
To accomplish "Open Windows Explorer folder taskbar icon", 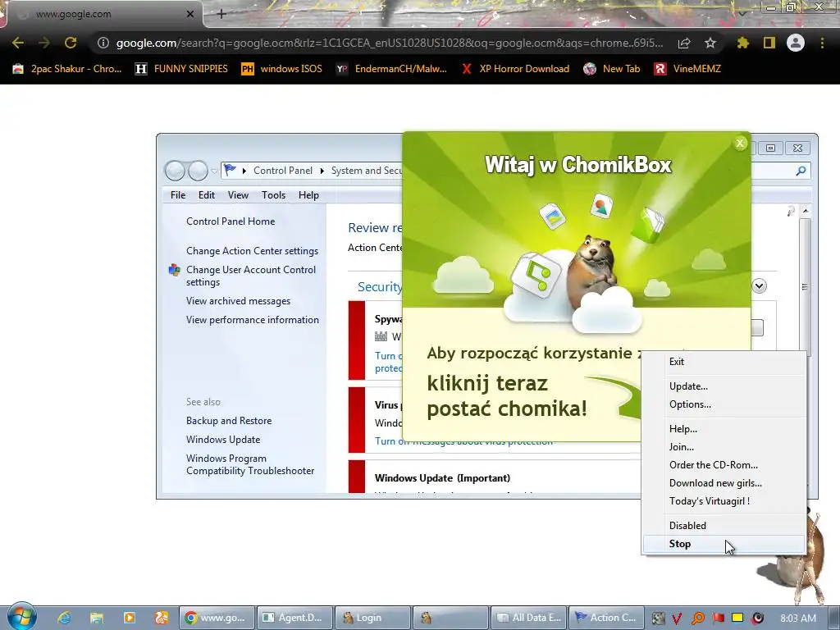I will 97,618.
